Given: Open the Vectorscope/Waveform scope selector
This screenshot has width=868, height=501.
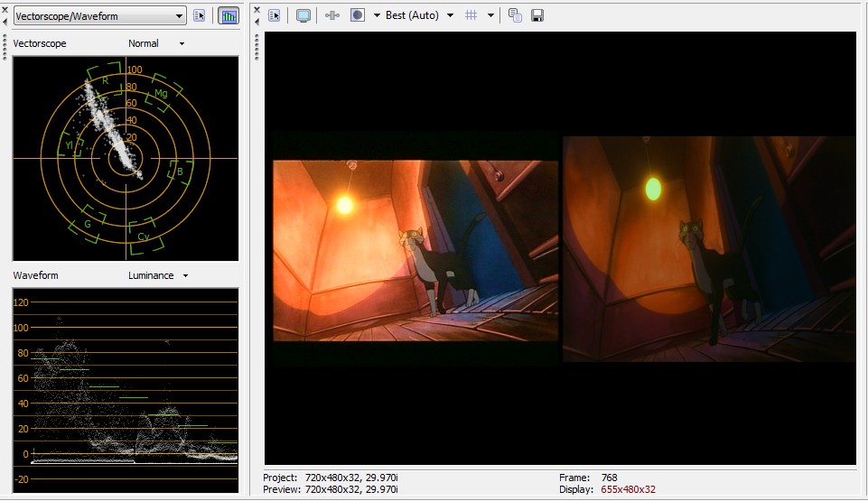Looking at the screenshot, I should tap(99, 16).
